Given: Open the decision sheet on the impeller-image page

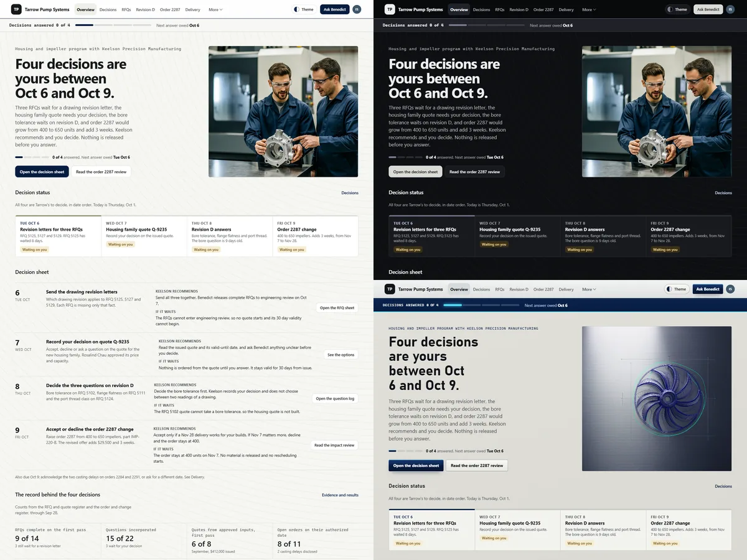Looking at the screenshot, I should coord(416,465).
